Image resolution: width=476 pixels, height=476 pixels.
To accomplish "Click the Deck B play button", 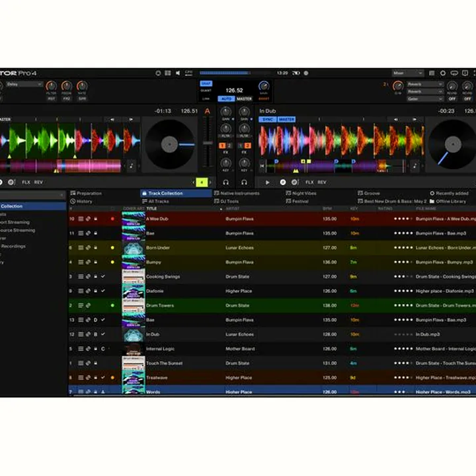I will (x=267, y=182).
